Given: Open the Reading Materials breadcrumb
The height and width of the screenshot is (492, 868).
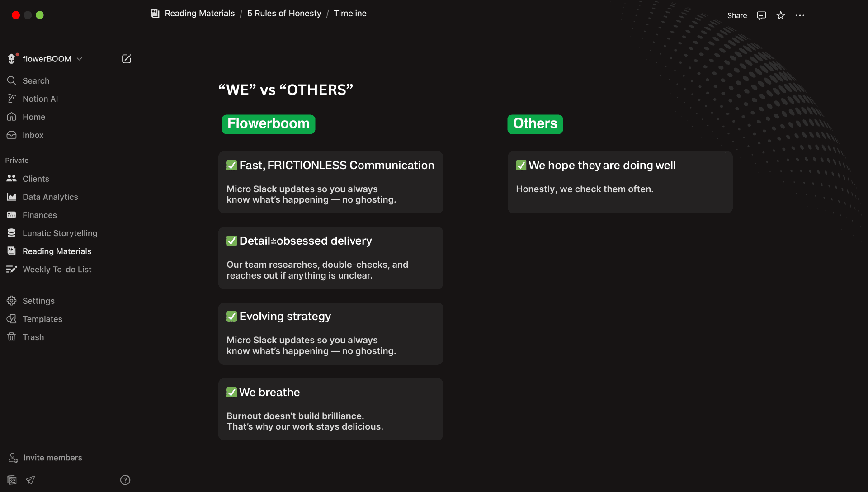Looking at the screenshot, I should [x=199, y=14].
